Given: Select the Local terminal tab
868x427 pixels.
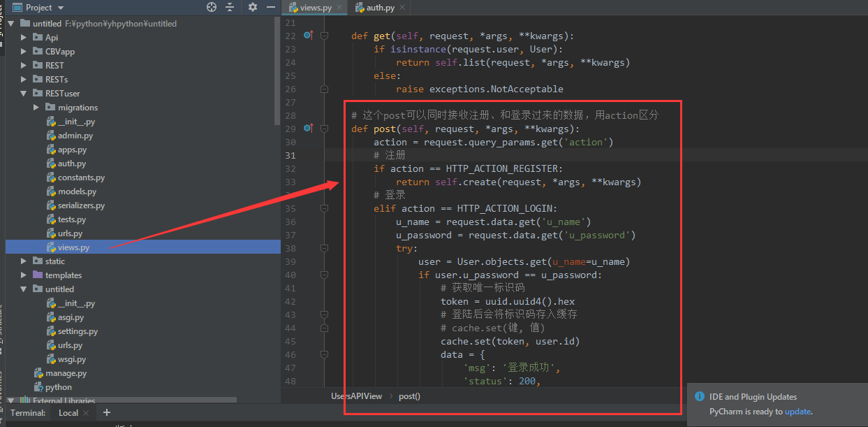Looking at the screenshot, I should (68, 413).
